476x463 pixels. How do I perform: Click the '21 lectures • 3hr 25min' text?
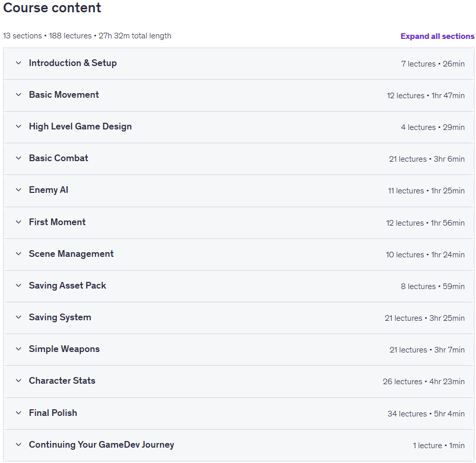point(425,318)
